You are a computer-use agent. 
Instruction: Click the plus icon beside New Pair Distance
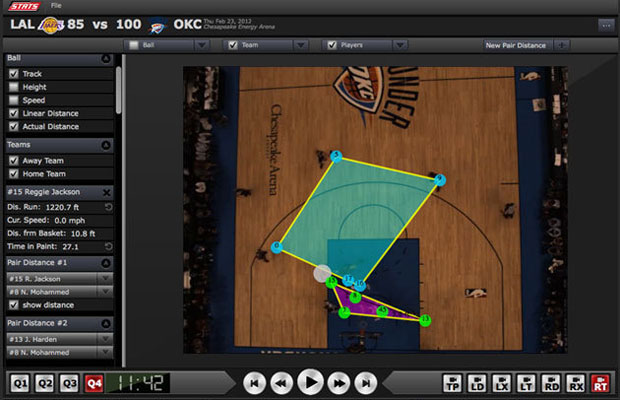pos(561,45)
